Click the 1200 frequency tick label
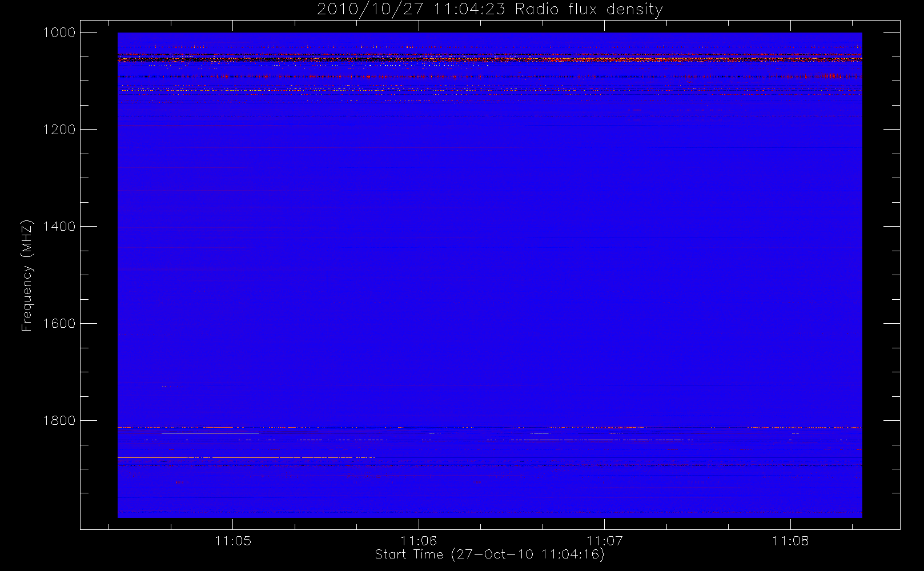This screenshot has width=924, height=571. coord(59,130)
